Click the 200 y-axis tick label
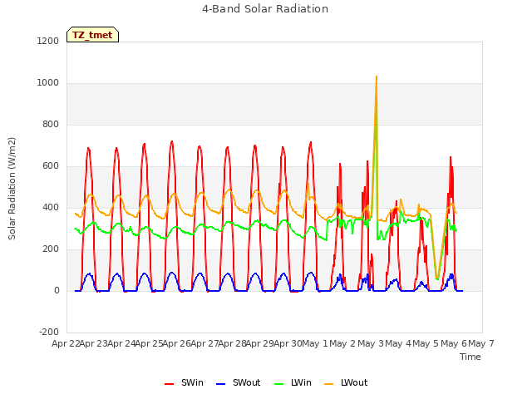Viewport: 532px width, 399px height. tap(51, 249)
